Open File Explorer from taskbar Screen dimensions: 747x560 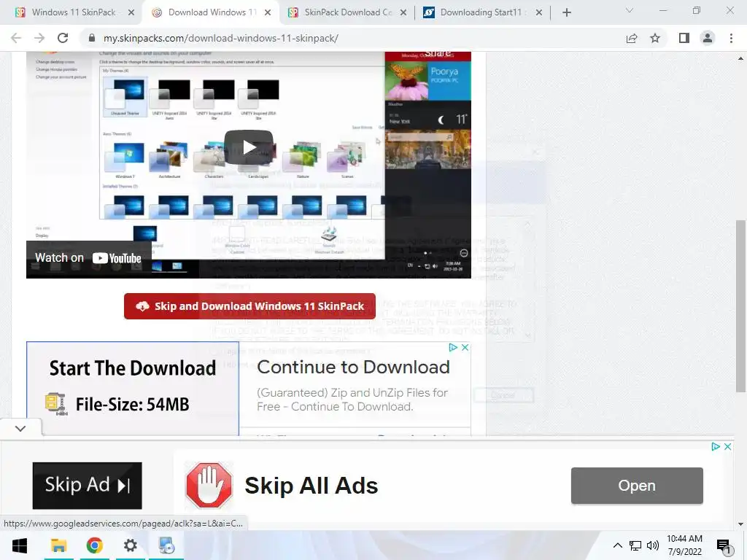point(58,545)
